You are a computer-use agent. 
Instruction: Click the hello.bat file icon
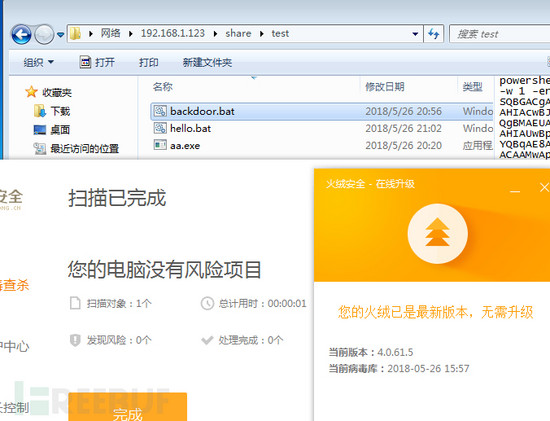(x=160, y=128)
